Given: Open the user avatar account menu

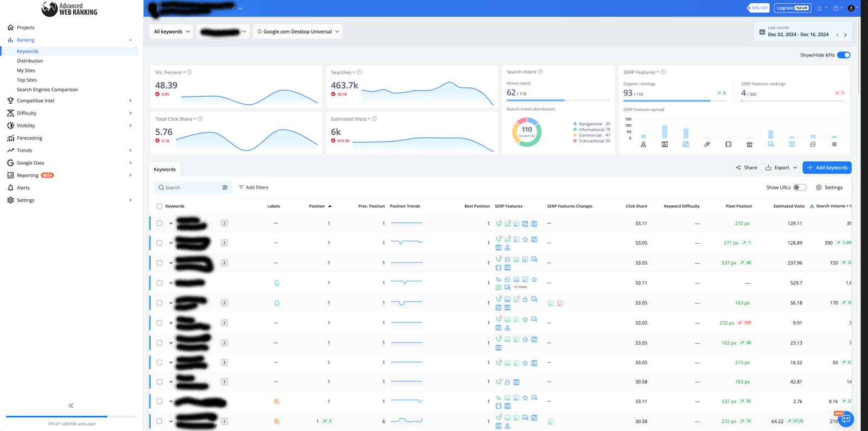Looking at the screenshot, I should pyautogui.click(x=851, y=8).
